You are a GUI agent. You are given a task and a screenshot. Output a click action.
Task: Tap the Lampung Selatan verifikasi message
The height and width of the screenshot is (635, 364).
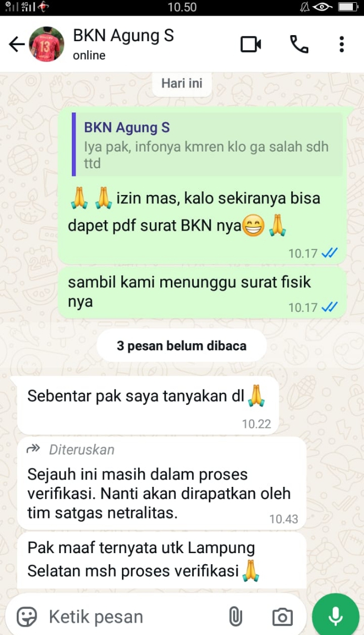coord(161,560)
